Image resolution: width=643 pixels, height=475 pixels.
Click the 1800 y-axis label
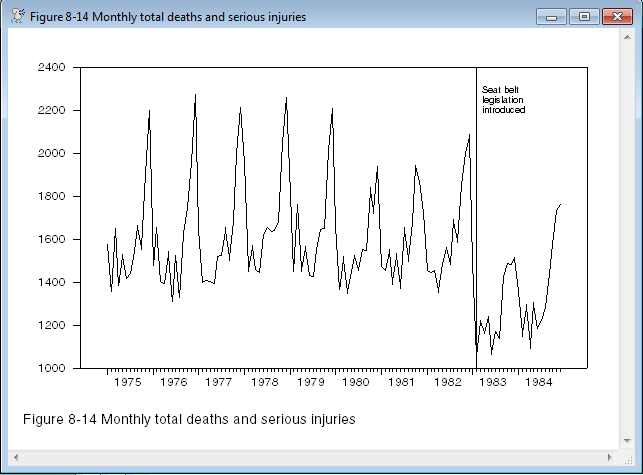[51, 197]
